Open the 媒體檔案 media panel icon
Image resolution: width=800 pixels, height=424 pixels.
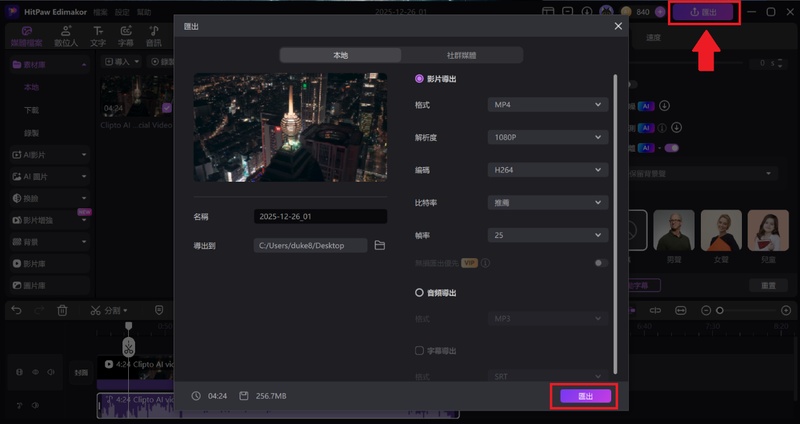27,32
